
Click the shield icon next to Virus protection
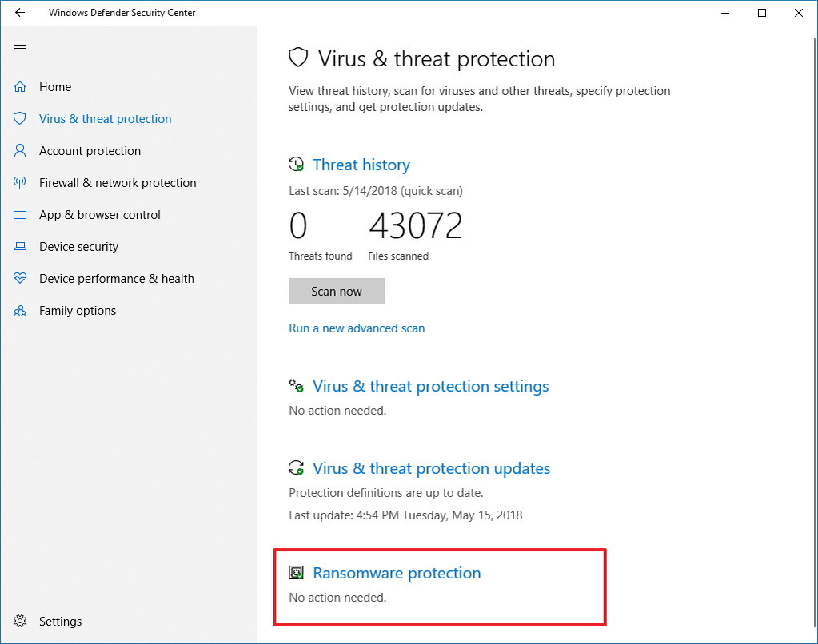(20, 118)
